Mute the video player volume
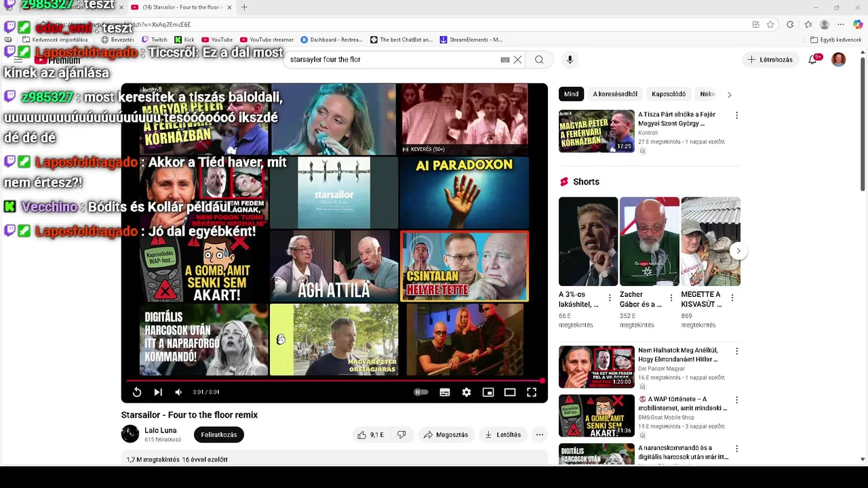Image resolution: width=868 pixels, height=488 pixels. (x=178, y=392)
